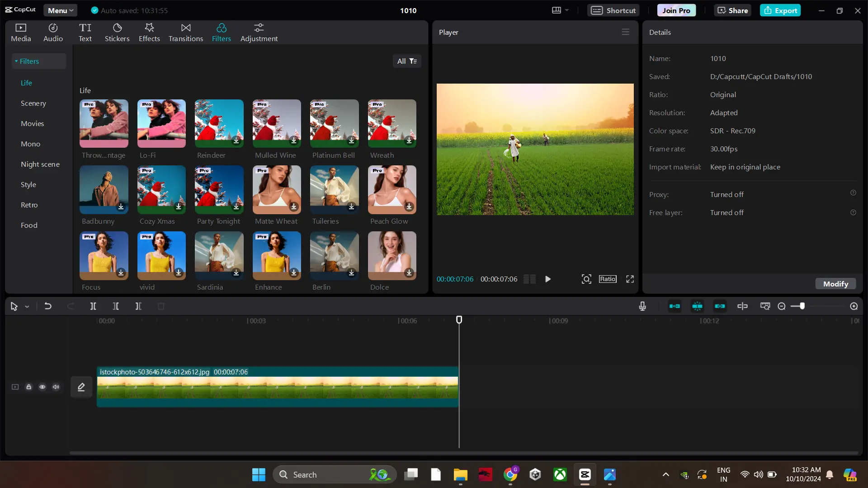This screenshot has width=868, height=488.
Task: Open the layout selector dropdown in title bar
Action: 560,10
